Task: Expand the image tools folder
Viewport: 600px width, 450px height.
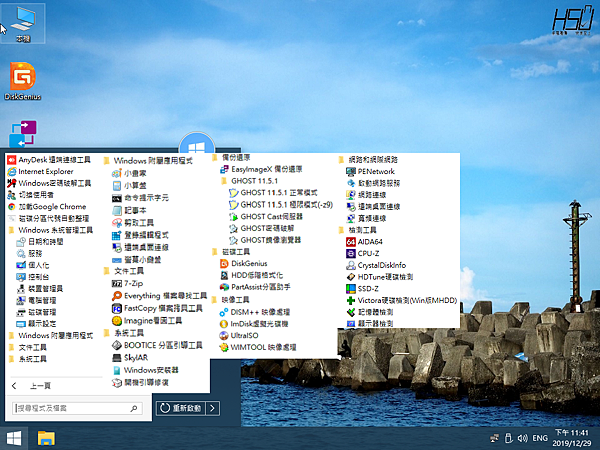Action: (x=230, y=300)
